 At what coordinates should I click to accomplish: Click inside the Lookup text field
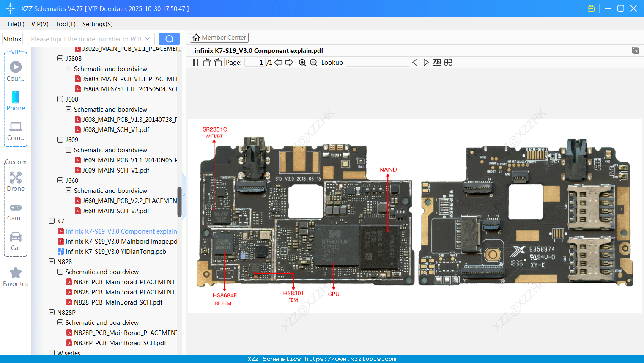tap(377, 62)
